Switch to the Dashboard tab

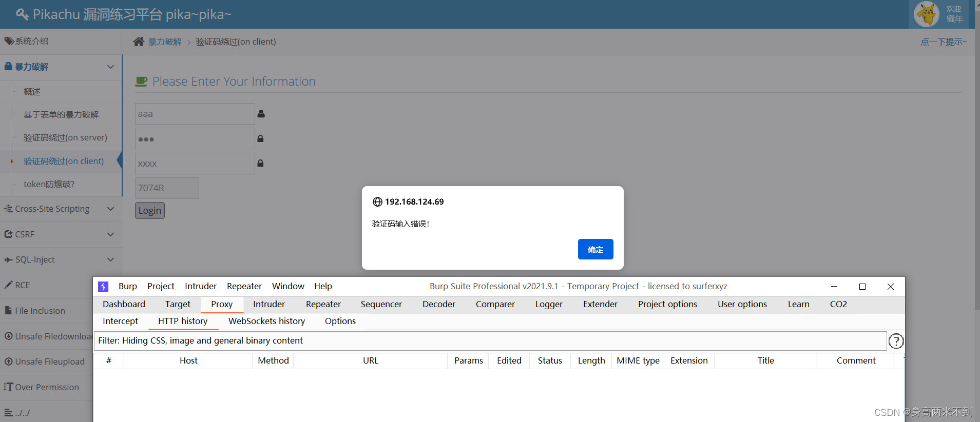point(124,304)
